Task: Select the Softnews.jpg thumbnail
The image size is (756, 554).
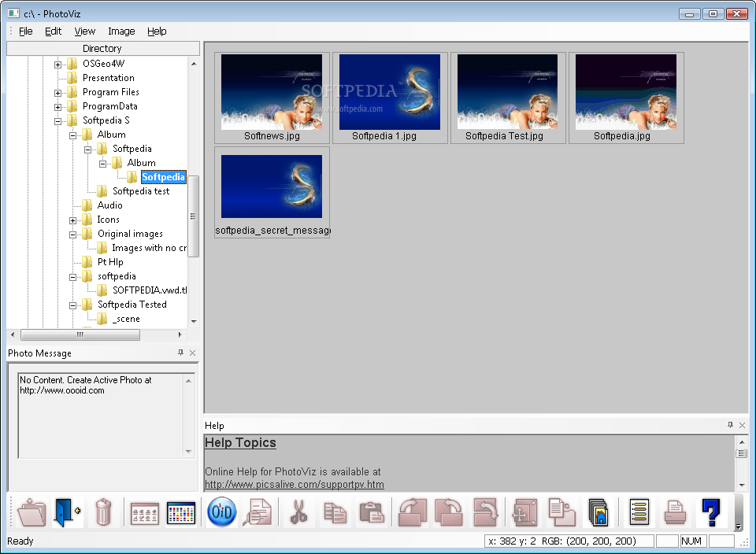Action: pos(272,98)
